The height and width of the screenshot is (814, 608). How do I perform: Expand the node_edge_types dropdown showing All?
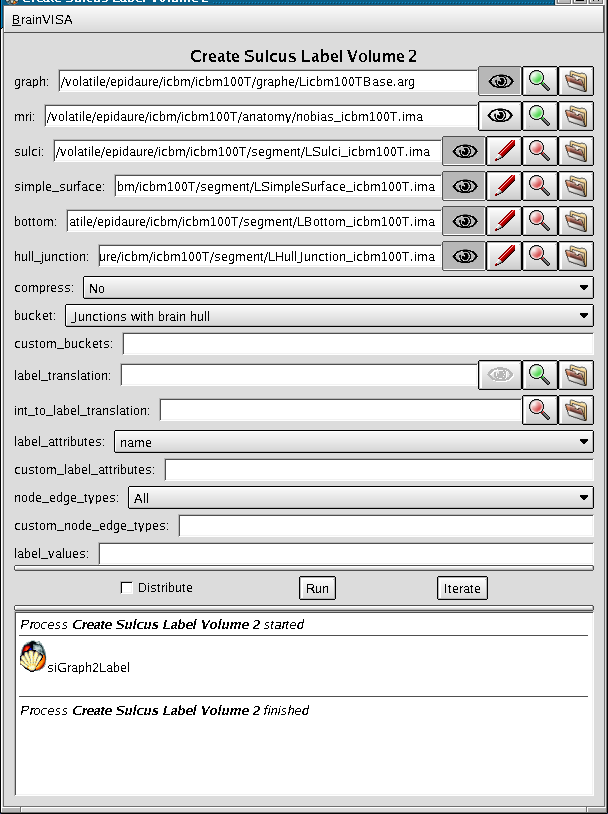(x=360, y=498)
